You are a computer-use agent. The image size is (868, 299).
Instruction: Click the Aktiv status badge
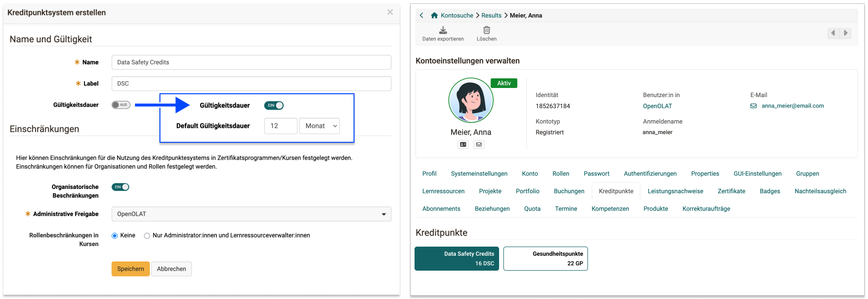click(504, 83)
